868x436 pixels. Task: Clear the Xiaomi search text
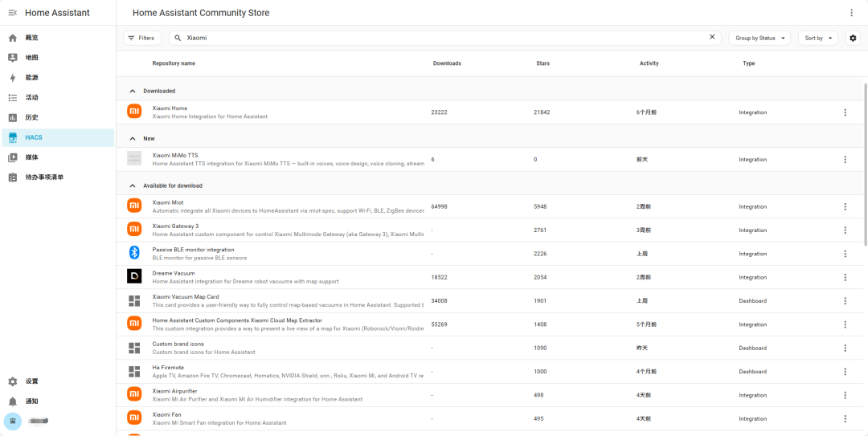(712, 37)
